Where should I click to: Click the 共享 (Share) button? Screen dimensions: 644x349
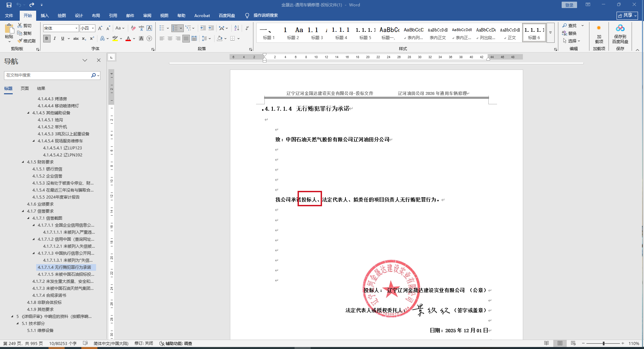coord(627,15)
